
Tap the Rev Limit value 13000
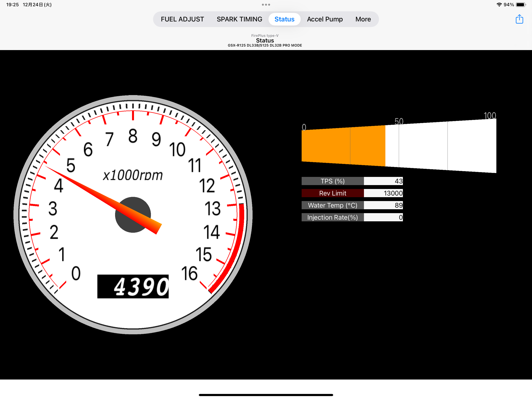(383, 193)
